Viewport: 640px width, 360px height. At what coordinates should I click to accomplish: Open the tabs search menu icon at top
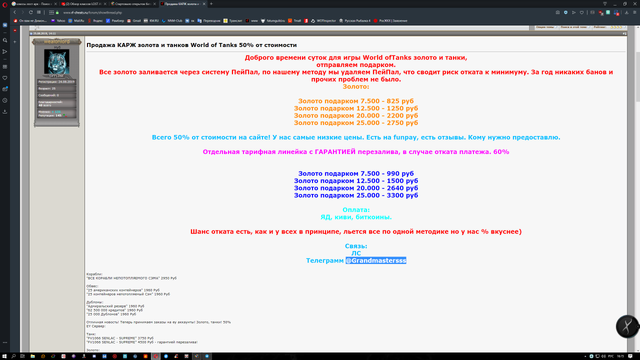click(605, 4)
